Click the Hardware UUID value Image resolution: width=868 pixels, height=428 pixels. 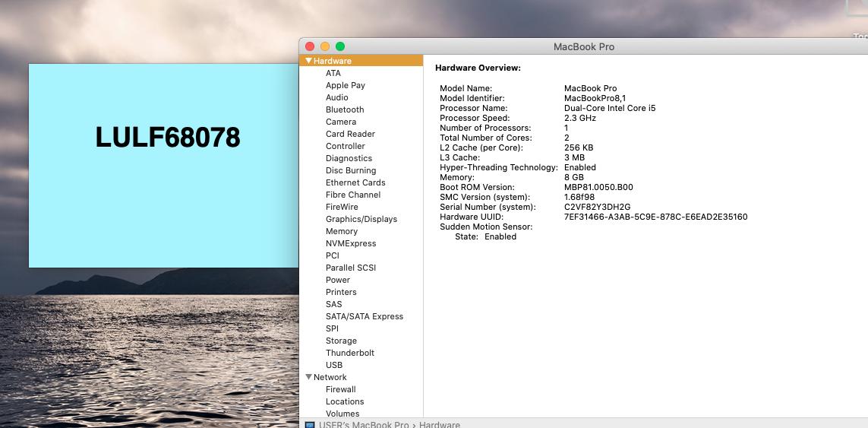656,217
